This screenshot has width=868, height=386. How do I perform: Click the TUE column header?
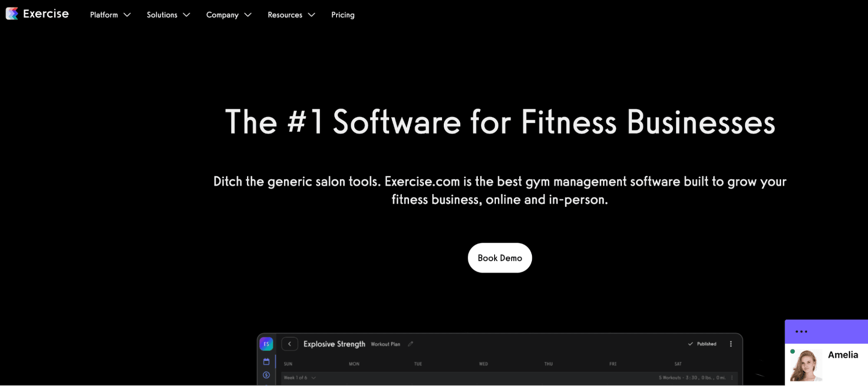click(418, 364)
